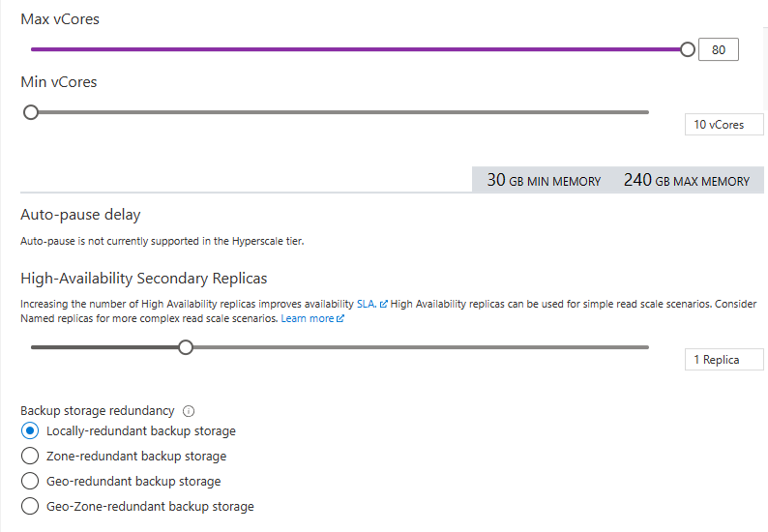This screenshot has height=532, width=768.
Task: Click the Secondary Replicas slider handle
Action: coord(186,347)
